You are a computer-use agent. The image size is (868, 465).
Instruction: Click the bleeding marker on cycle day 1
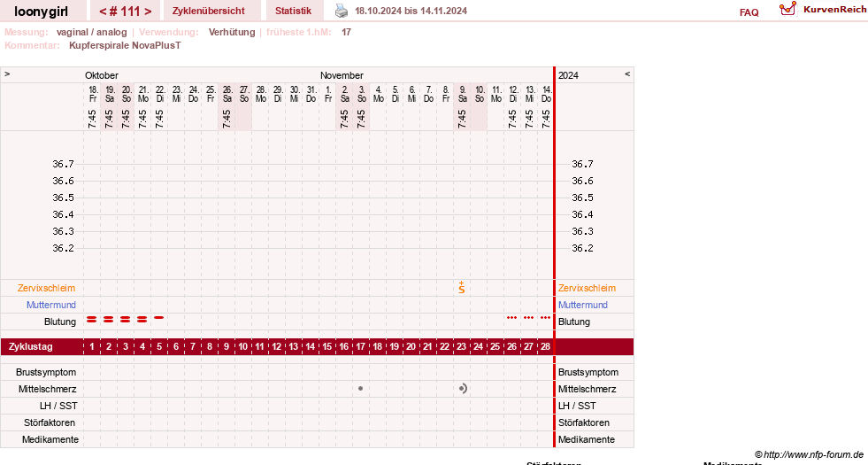pyautogui.click(x=92, y=319)
